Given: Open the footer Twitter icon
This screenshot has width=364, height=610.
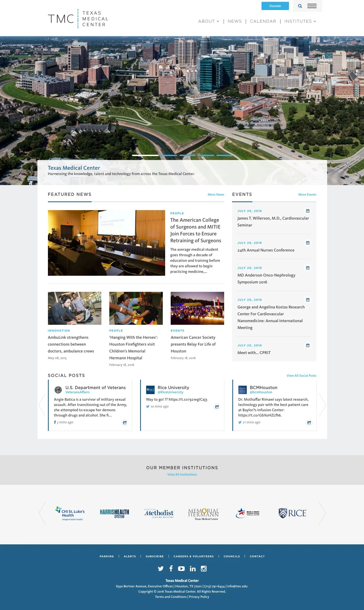Looking at the screenshot, I should pyautogui.click(x=161, y=569).
